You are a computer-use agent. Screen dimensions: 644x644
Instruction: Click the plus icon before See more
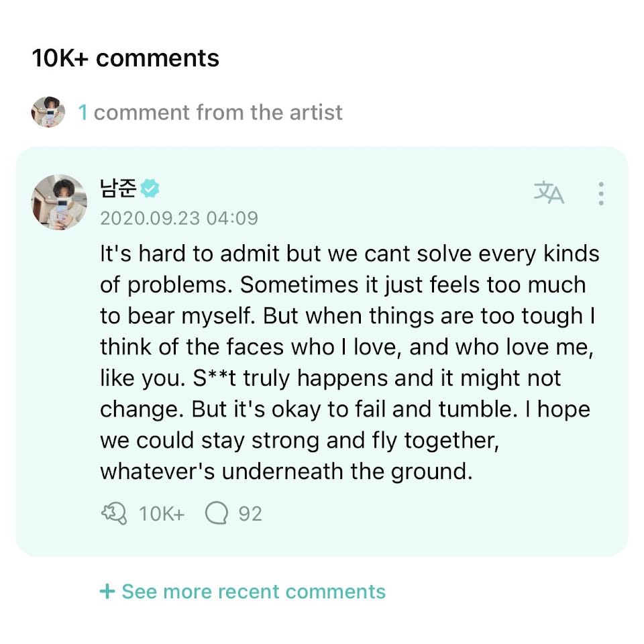point(107,592)
